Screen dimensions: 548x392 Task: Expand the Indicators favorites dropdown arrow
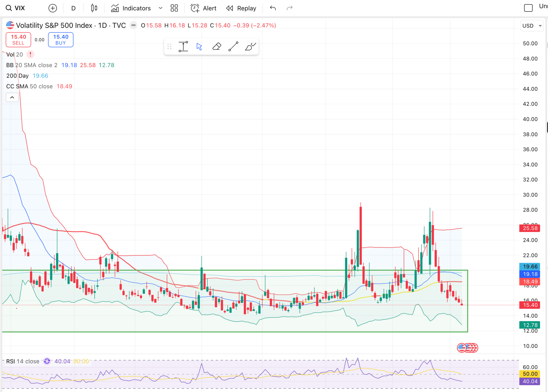click(160, 8)
